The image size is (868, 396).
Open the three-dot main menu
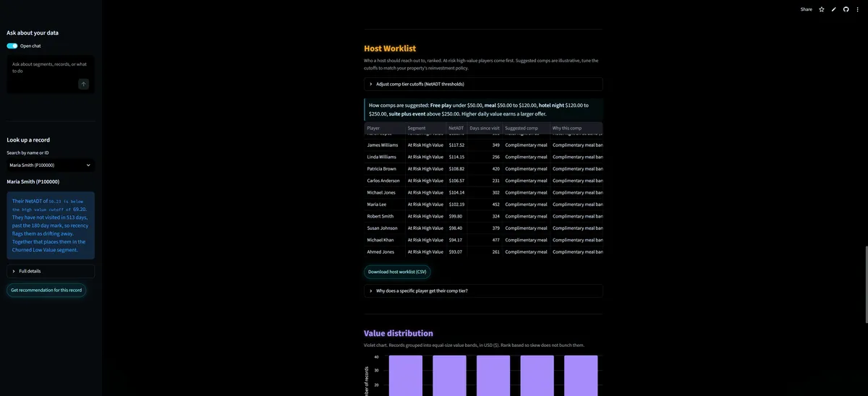(x=857, y=9)
